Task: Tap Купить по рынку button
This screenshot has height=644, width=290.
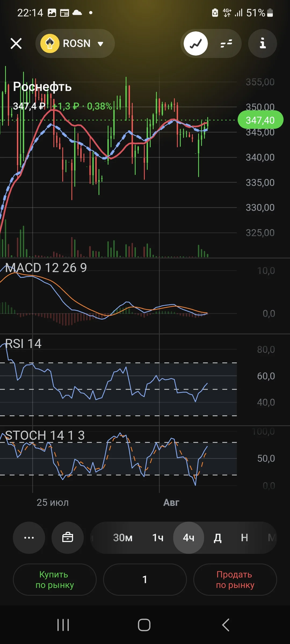Action: 55,580
